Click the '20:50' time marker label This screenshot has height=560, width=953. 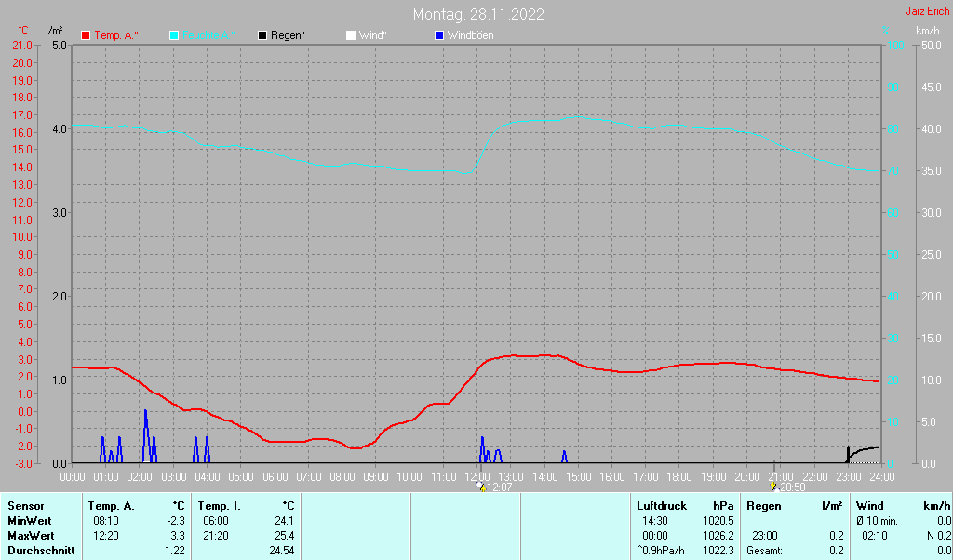(793, 487)
